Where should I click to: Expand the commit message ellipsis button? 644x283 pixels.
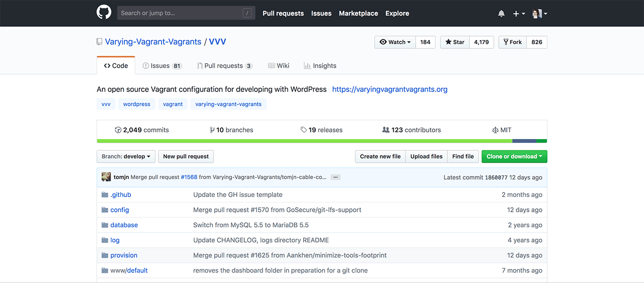coord(335,177)
